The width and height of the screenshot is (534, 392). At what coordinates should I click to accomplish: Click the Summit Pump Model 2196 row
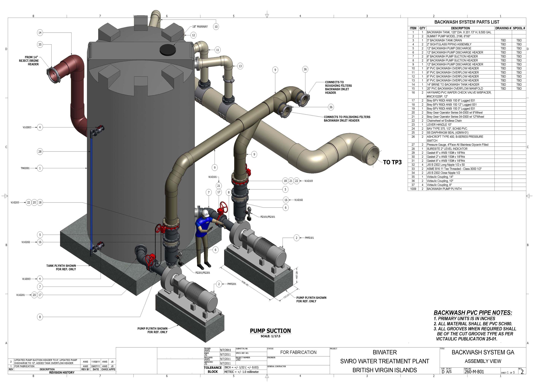[x=467, y=36]
